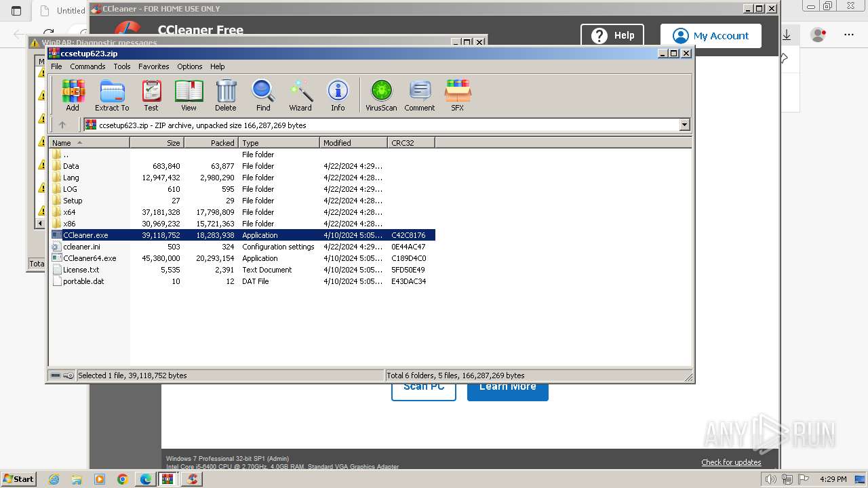
Task: Open the Options menu
Action: (x=190, y=66)
